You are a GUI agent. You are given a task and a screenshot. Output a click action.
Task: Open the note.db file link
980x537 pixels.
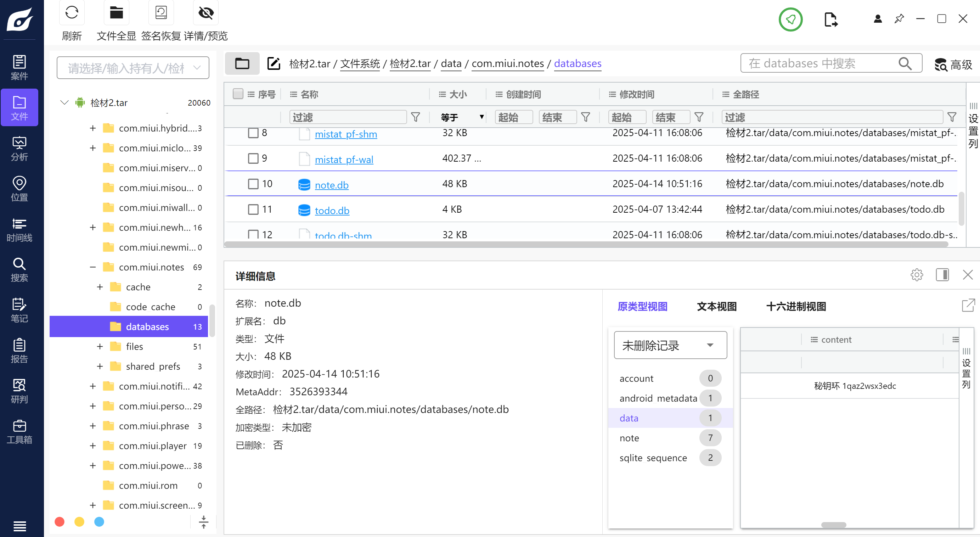331,185
